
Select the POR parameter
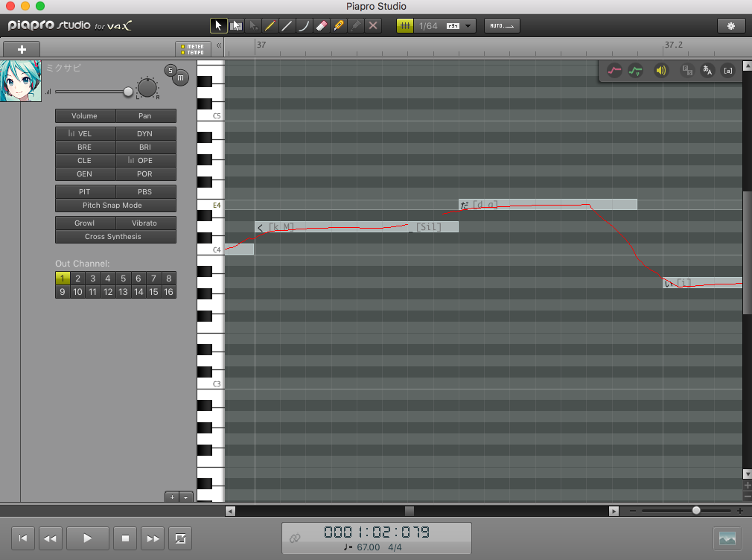tap(145, 174)
